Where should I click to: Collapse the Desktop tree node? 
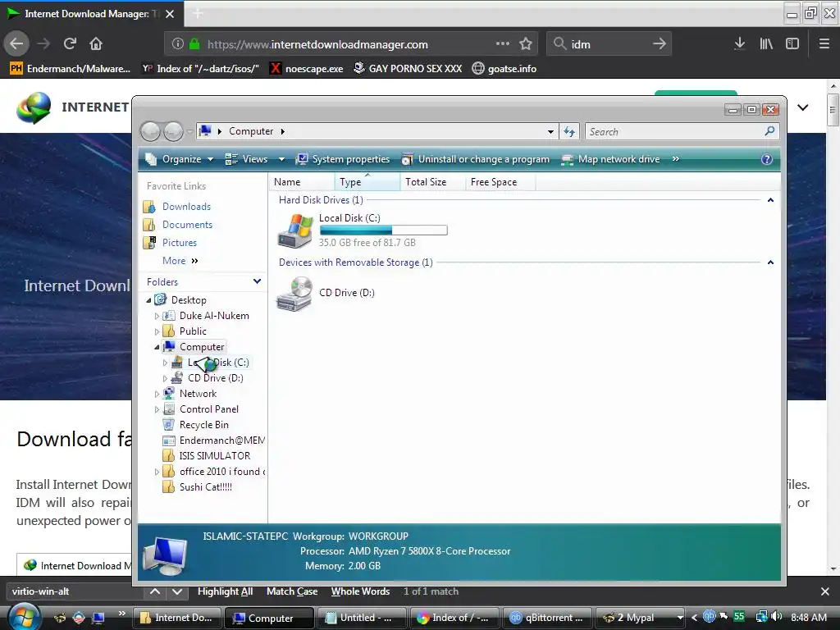pos(148,300)
